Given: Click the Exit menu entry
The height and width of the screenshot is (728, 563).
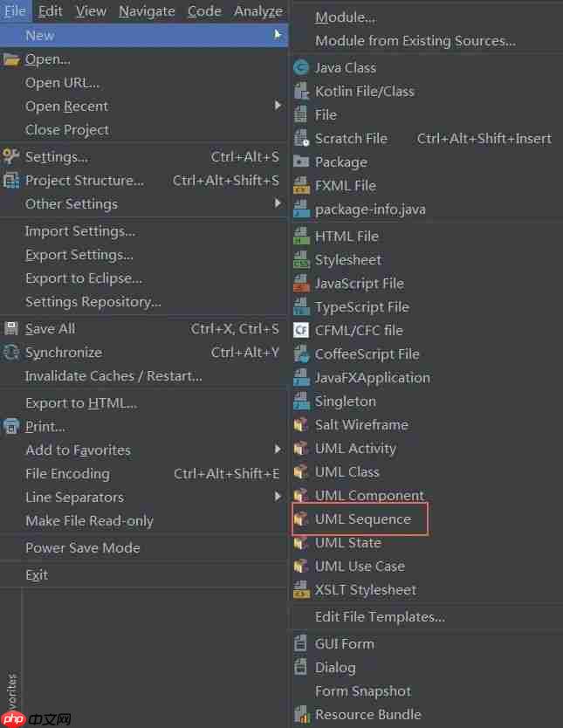Looking at the screenshot, I should coord(37,575).
